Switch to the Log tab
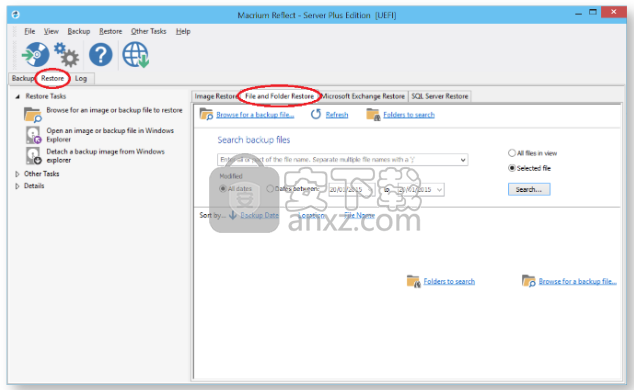Screen dimensions: 634x390 point(81,78)
